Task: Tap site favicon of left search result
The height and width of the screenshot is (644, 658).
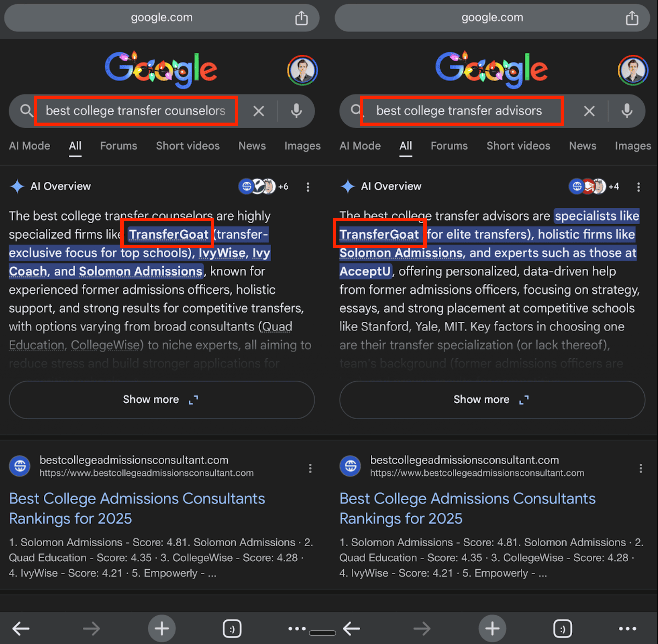Action: 20,466
